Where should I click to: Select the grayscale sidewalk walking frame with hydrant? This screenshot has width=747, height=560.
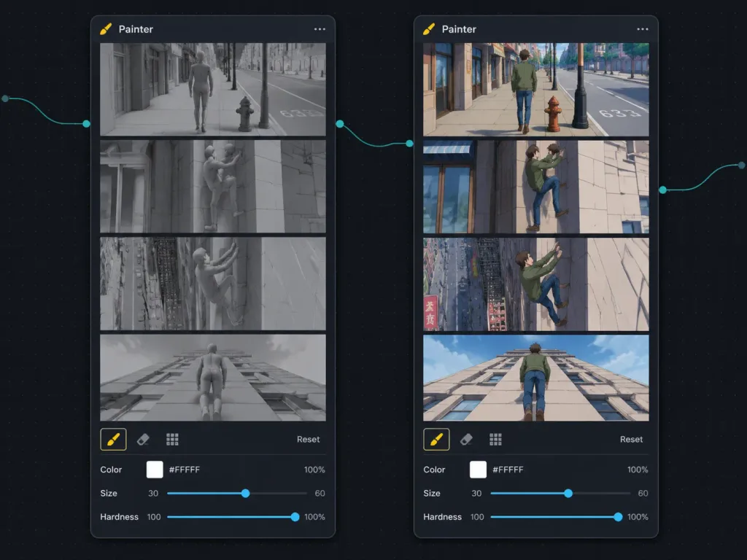click(x=213, y=90)
